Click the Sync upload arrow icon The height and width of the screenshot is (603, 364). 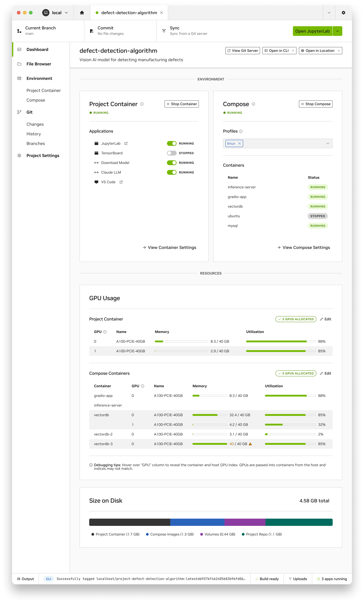[164, 31]
